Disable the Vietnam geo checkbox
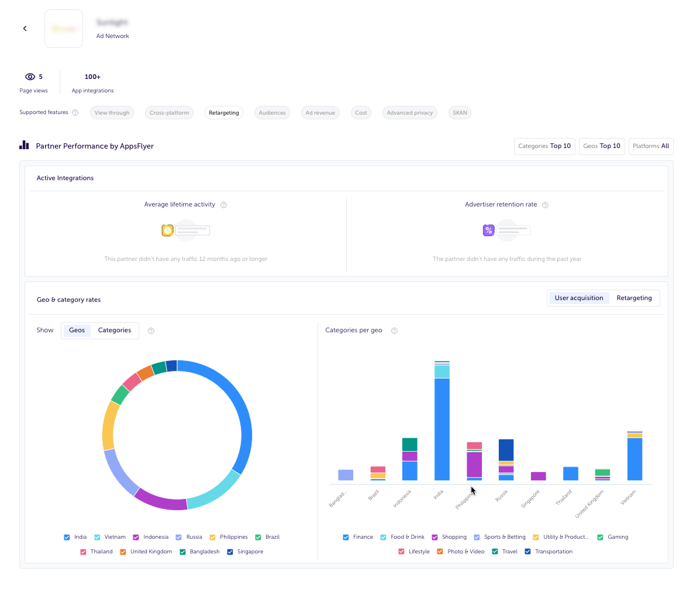Viewport: 700px width, 592px height. pyautogui.click(x=97, y=537)
